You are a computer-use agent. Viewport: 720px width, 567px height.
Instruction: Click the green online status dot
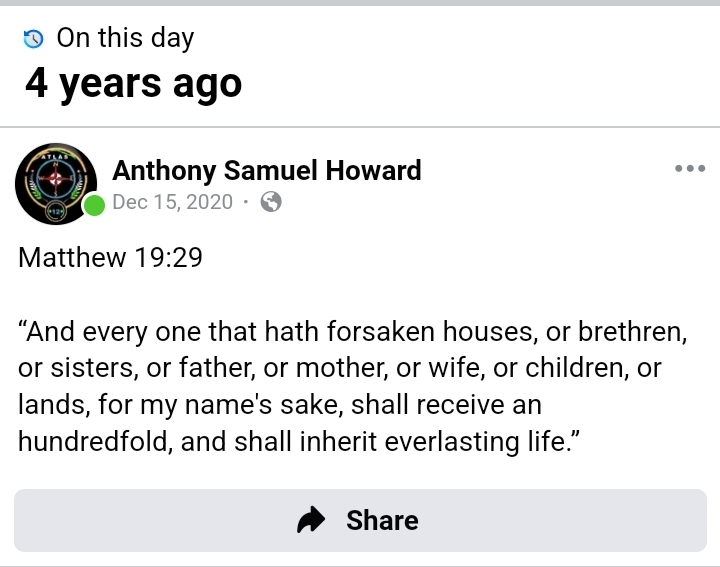tap(94, 207)
